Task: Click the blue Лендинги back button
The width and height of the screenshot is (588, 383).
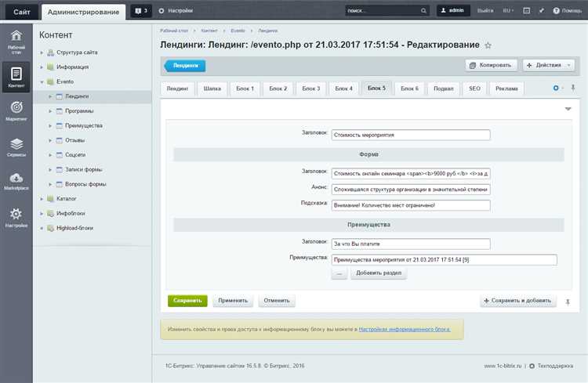Action: pyautogui.click(x=185, y=66)
